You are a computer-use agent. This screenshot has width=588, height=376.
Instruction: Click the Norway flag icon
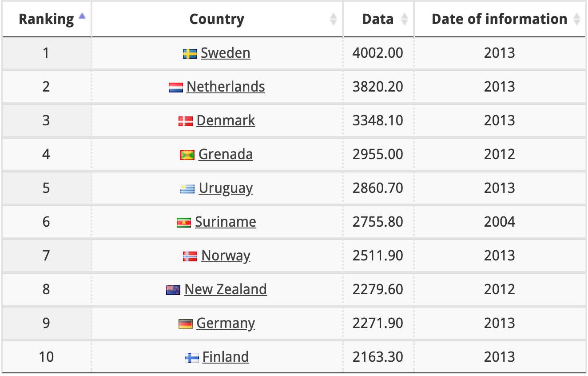click(190, 256)
